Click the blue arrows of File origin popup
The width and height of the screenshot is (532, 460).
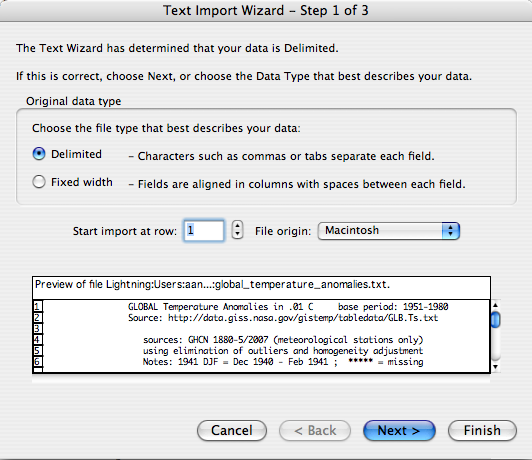[x=451, y=231]
